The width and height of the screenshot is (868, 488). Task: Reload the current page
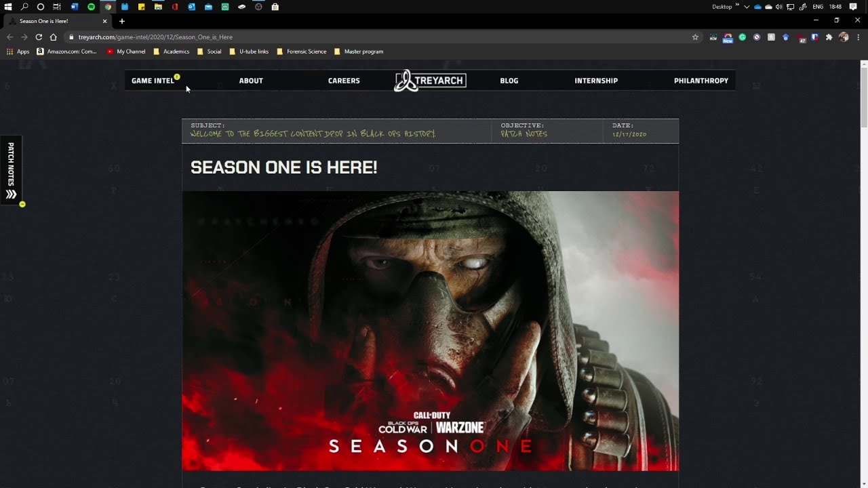(x=39, y=37)
